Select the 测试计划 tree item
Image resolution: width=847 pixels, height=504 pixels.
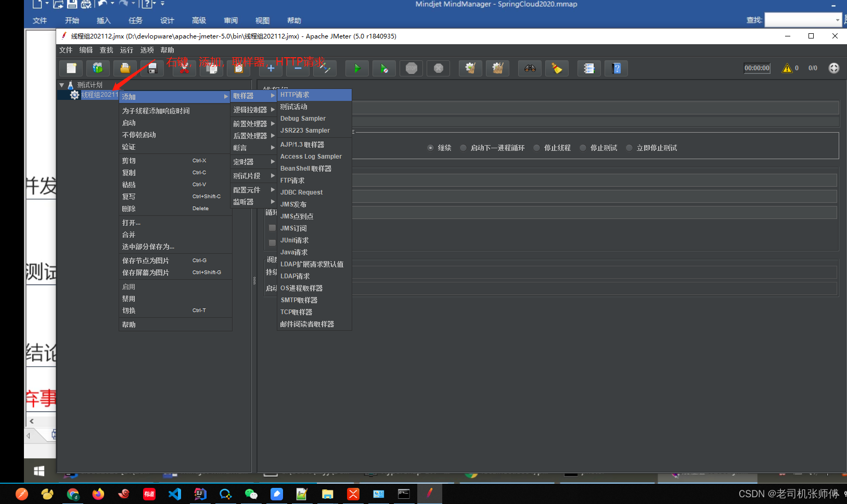click(x=90, y=85)
